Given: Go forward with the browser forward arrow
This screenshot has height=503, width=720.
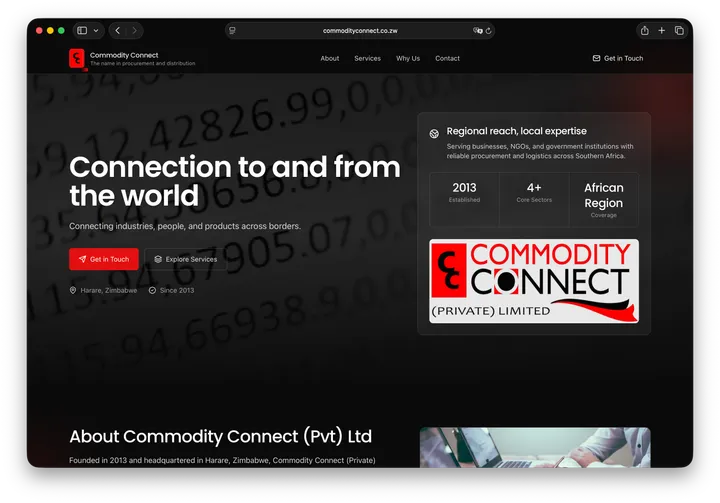Looking at the screenshot, I should click(x=134, y=30).
